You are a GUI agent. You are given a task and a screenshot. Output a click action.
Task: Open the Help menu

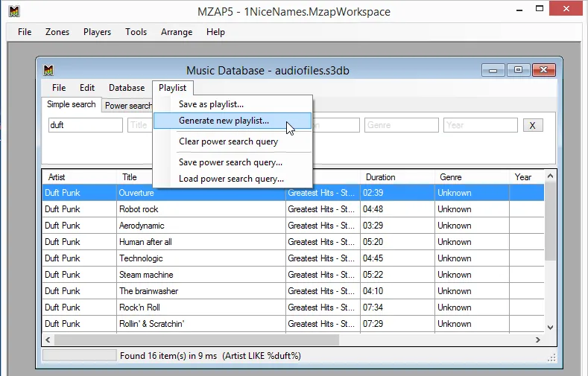pos(215,32)
